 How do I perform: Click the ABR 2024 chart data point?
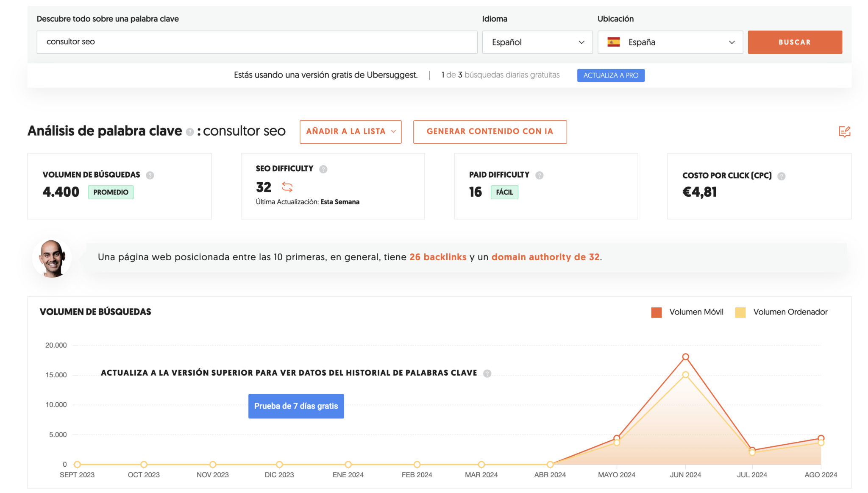click(x=550, y=464)
